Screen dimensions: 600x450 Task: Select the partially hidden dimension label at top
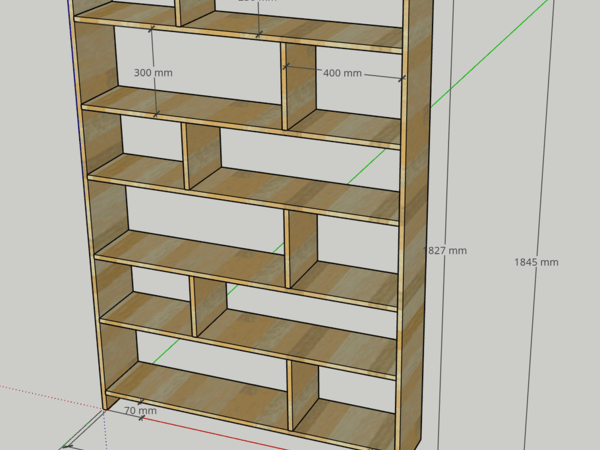click(x=258, y=3)
